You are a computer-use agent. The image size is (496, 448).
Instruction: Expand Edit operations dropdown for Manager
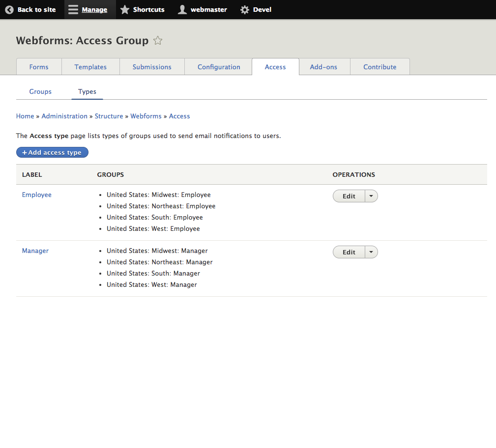[371, 252]
